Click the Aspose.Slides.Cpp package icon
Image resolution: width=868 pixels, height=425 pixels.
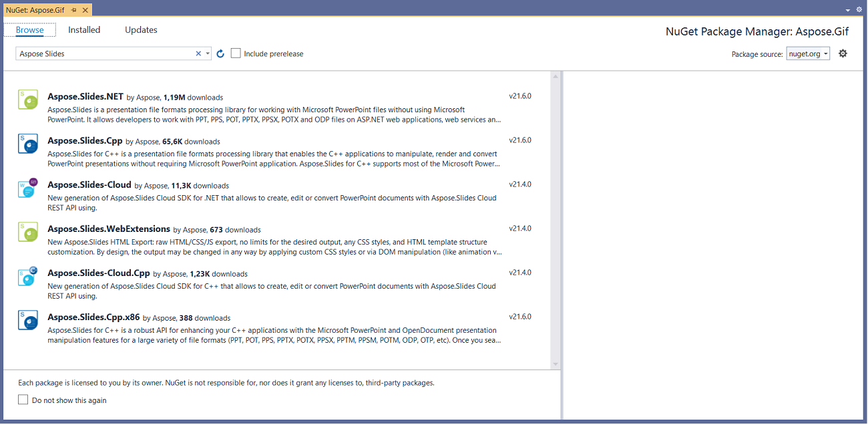click(x=27, y=143)
